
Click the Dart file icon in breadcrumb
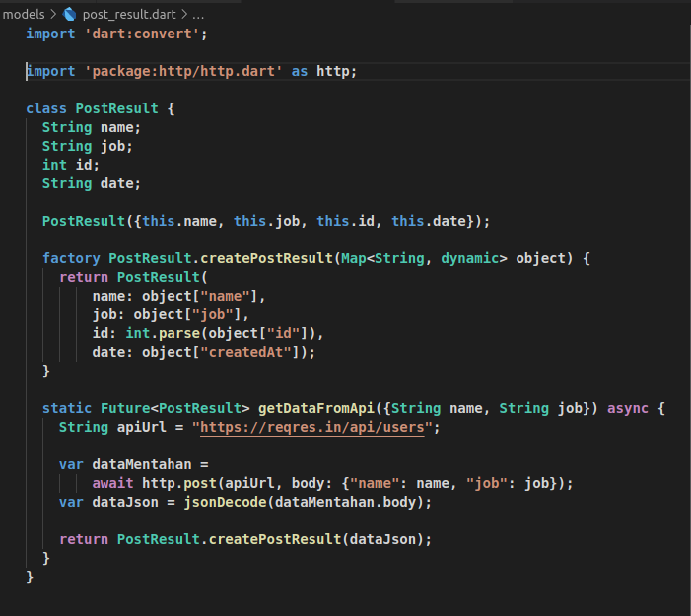point(69,14)
